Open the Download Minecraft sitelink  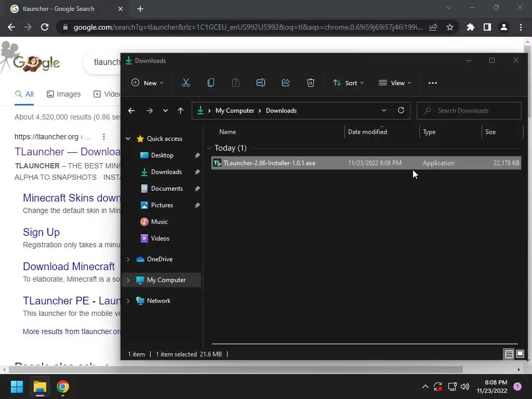click(69, 267)
